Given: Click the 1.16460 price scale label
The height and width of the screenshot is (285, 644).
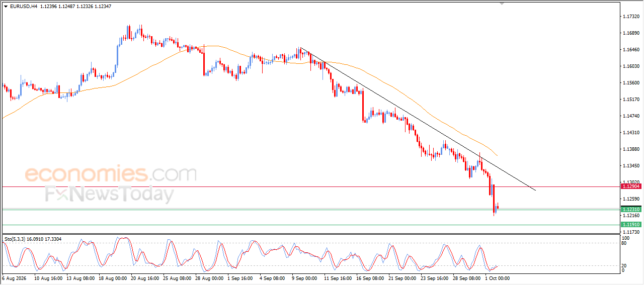Looking at the screenshot, I should tap(631, 50).
